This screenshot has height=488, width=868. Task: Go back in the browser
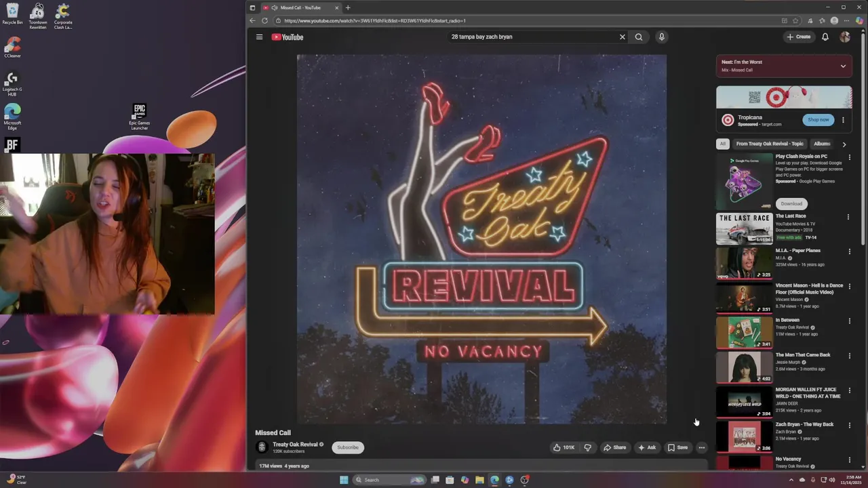click(252, 20)
